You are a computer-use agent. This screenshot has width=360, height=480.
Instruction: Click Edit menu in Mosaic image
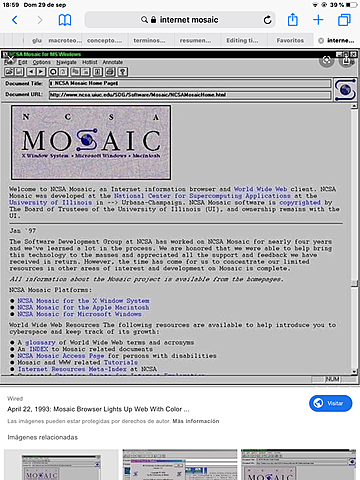click(23, 62)
